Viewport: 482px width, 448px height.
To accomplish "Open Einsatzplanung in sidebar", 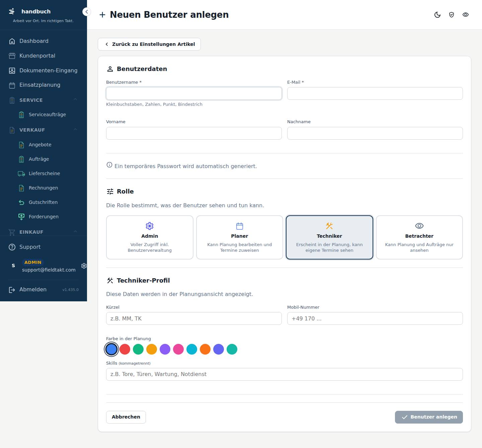I will click(x=44, y=85).
